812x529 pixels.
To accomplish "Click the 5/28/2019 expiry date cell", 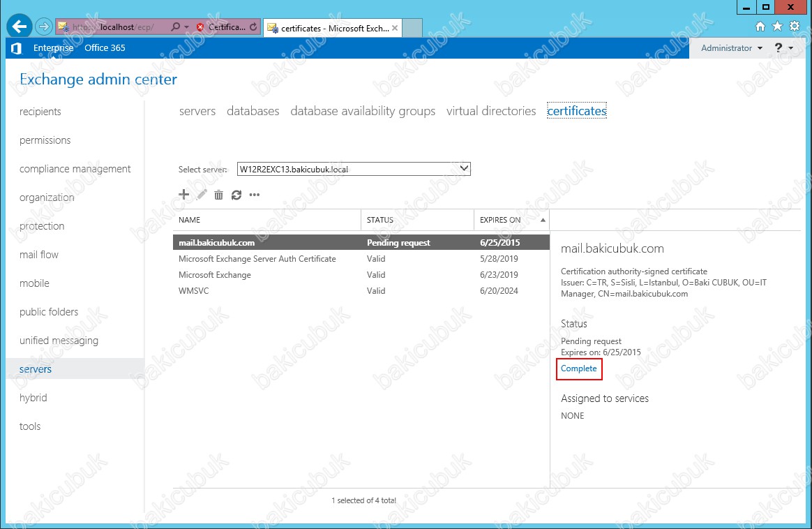I will pyautogui.click(x=499, y=258).
